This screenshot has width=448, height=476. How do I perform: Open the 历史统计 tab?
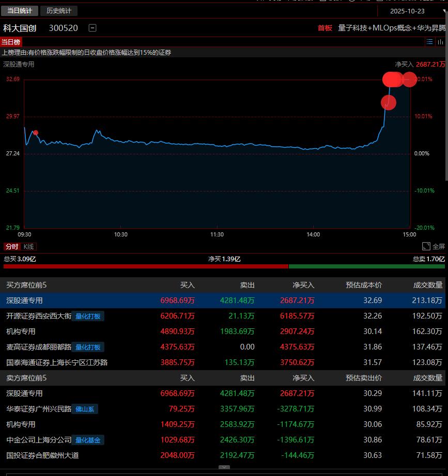(x=59, y=11)
